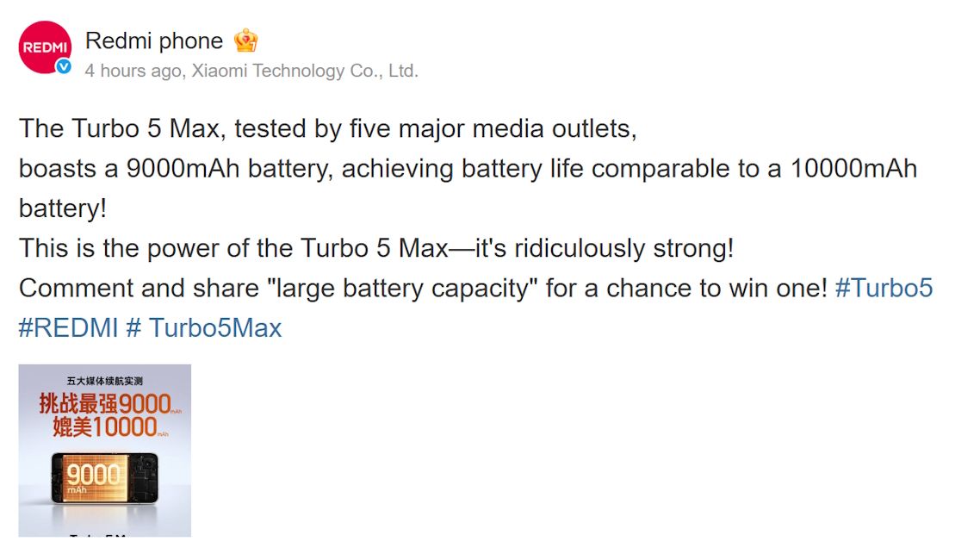Click the Chinese headline in the image

pyautogui.click(x=103, y=379)
